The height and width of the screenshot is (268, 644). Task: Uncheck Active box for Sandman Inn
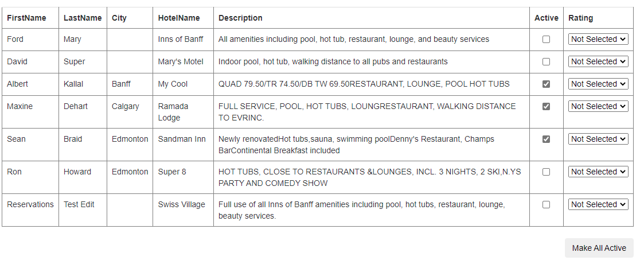(x=546, y=139)
